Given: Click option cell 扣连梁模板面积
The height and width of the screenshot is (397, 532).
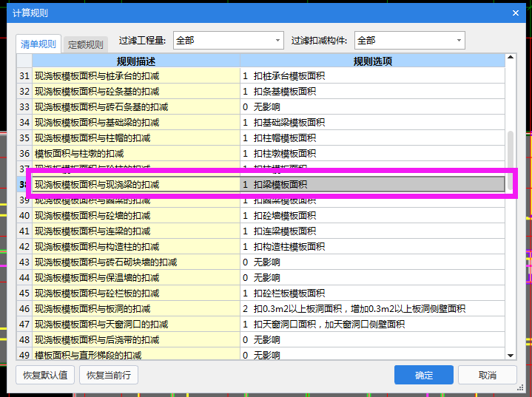Looking at the screenshot, I should click(372, 231).
